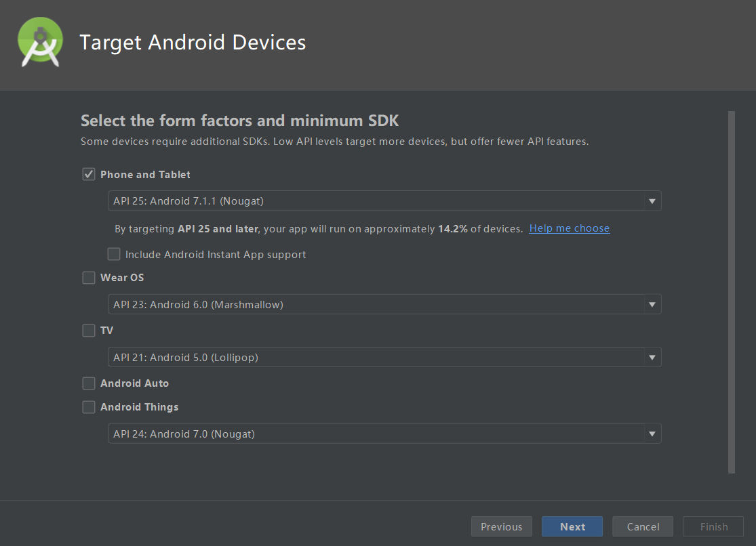756x546 pixels.
Task: Click the Wear OS label text
Action: (x=122, y=278)
